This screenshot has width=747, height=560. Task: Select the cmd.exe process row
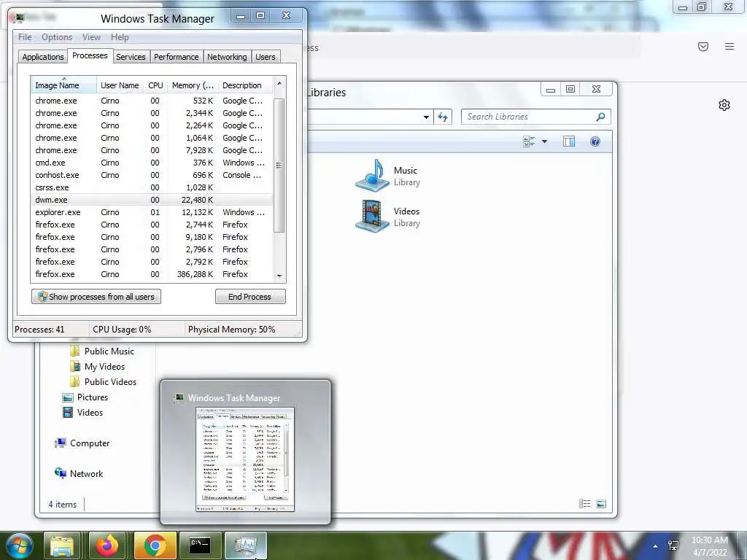[x=152, y=163]
